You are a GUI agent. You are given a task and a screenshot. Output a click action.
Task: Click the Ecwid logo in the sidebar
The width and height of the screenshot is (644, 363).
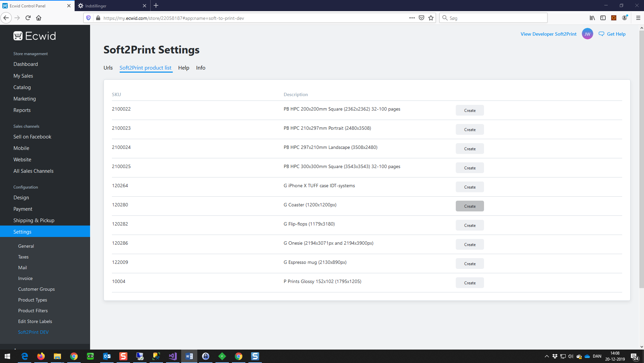pos(35,36)
